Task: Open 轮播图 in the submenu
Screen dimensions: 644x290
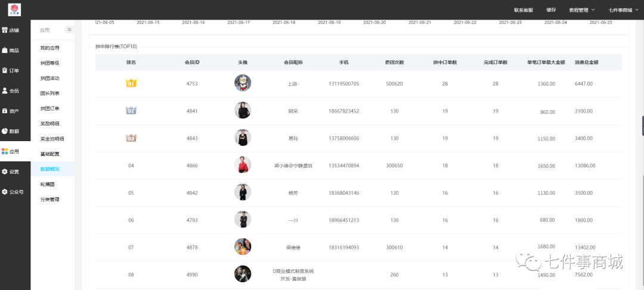Action: pos(47,184)
